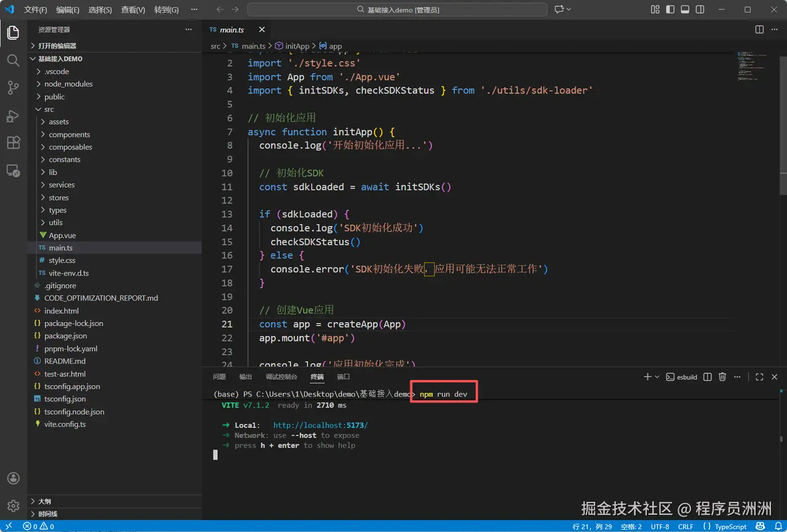
Task: Switch to the 问题 panel tab
Action: 219,377
